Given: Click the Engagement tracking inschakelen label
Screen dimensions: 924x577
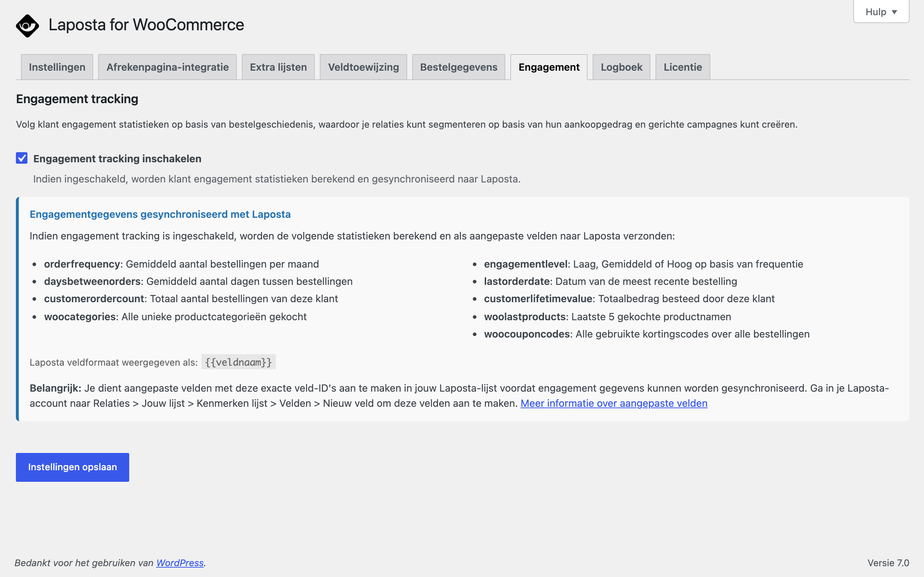Looking at the screenshot, I should click(117, 159).
